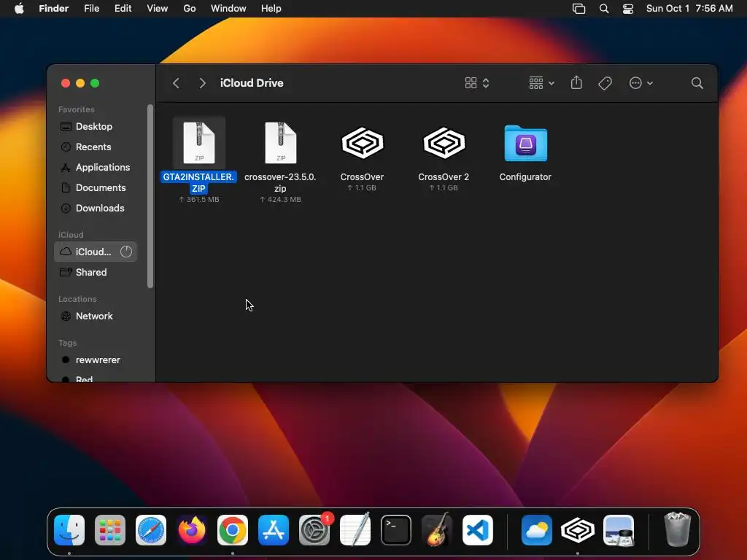Screen dimensions: 747x560
Task: Open System Settings from the Dock
Action: 314,530
